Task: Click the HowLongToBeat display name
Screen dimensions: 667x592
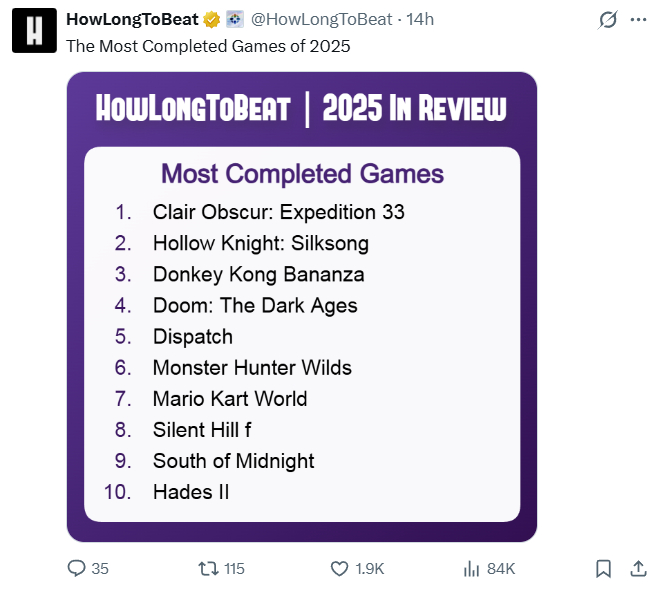Action: [x=131, y=20]
